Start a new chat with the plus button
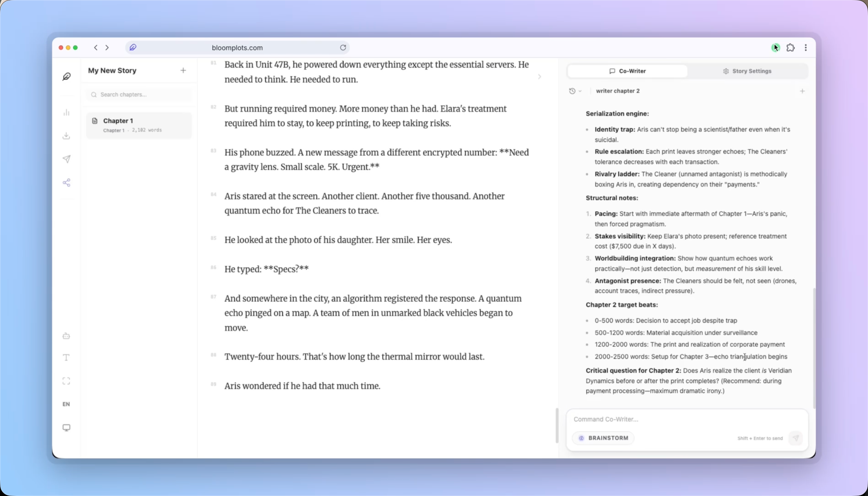 pyautogui.click(x=803, y=91)
